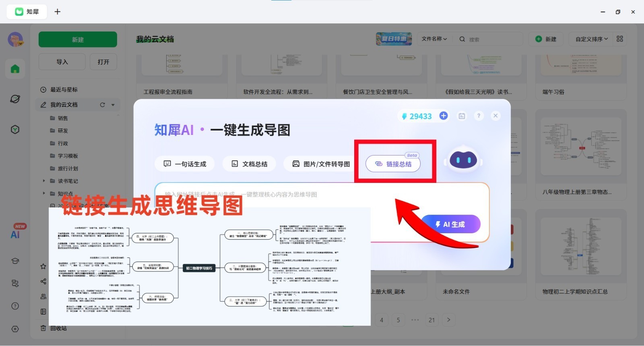Expand the 我的云文档 dropdown arrow

tap(113, 105)
